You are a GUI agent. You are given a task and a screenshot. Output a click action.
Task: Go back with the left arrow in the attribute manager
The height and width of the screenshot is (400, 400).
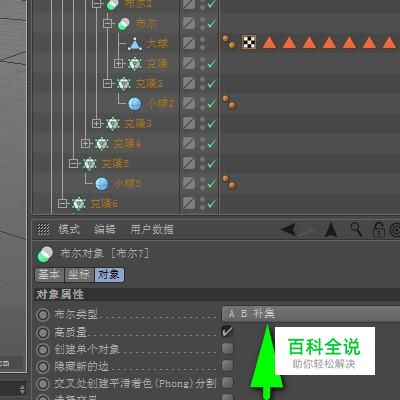(x=288, y=229)
